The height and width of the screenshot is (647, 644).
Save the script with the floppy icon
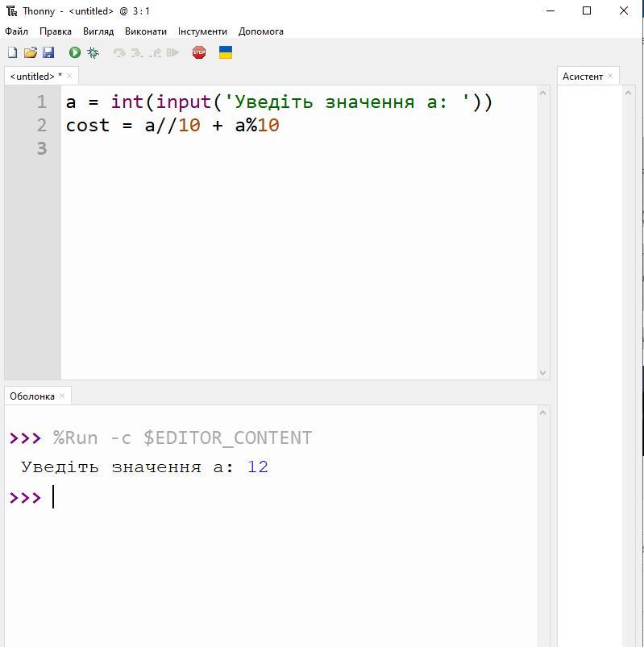coord(48,52)
